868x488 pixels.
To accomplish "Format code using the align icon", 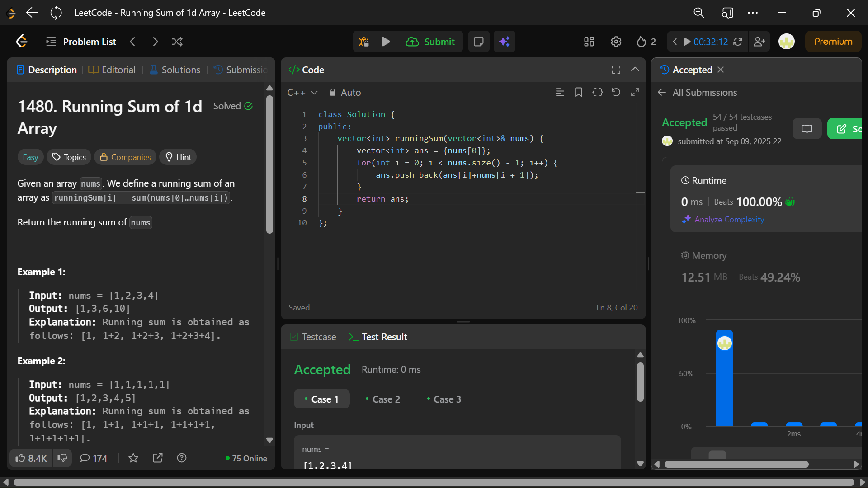I will [560, 92].
